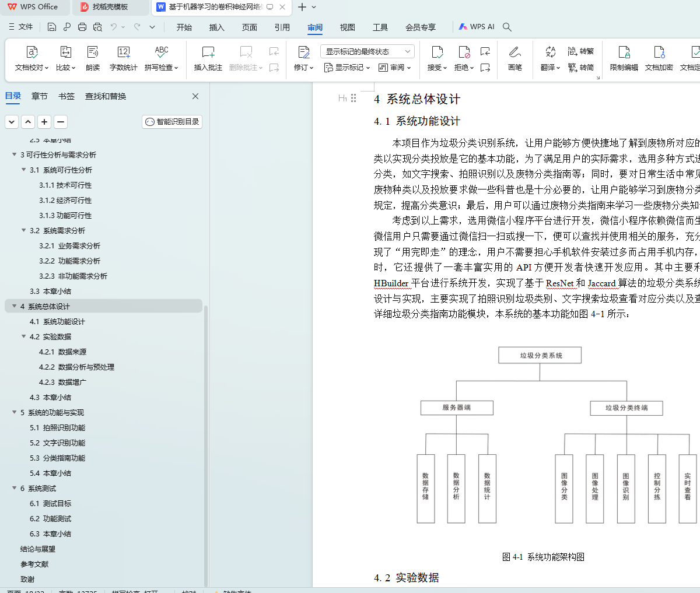700x593 pixels.
Task: Switch to 章节 navigation tab
Action: pyautogui.click(x=40, y=96)
